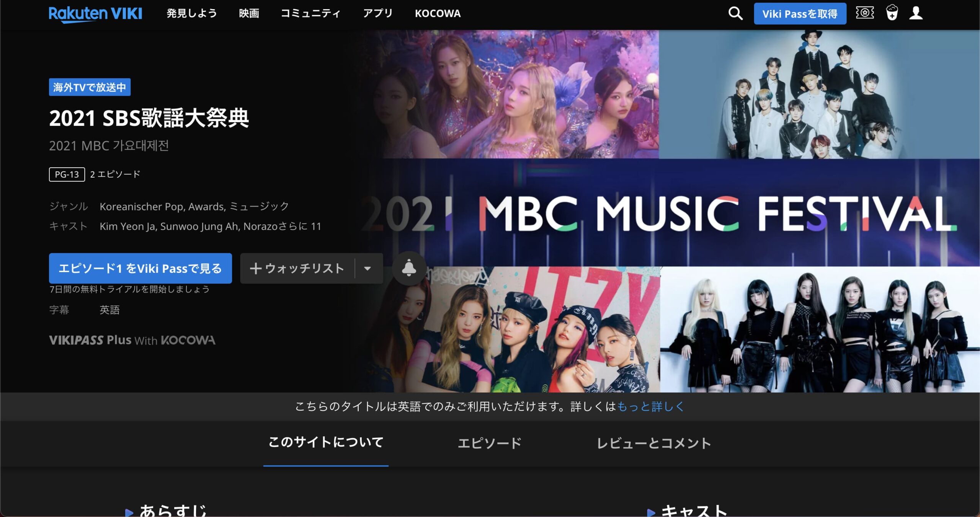Click the 海外TVで放送中 badge

point(90,87)
